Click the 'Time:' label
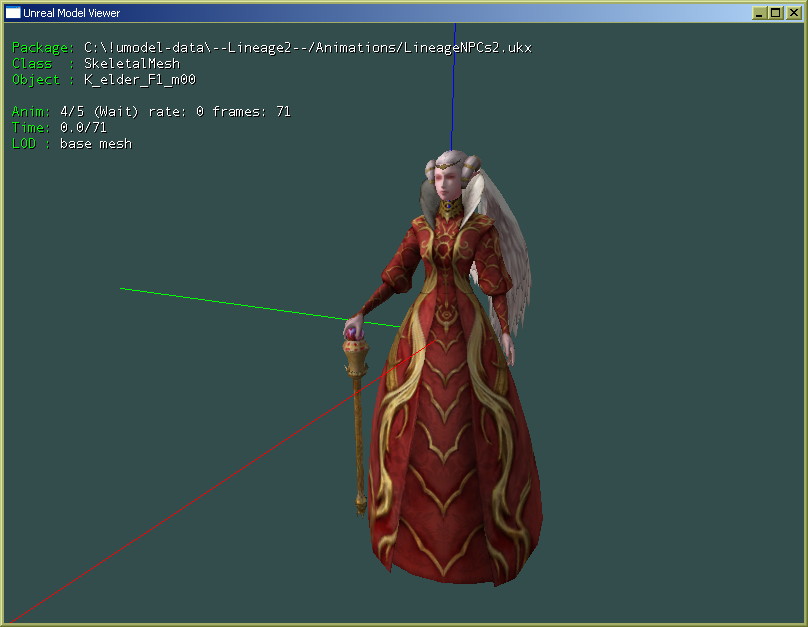808x627 pixels. pyautogui.click(x=31, y=128)
